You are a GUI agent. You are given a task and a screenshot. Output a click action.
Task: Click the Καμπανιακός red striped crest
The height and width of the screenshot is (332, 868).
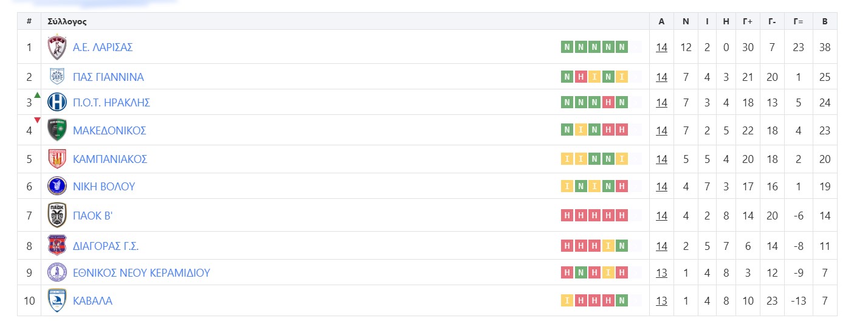pyautogui.click(x=57, y=159)
